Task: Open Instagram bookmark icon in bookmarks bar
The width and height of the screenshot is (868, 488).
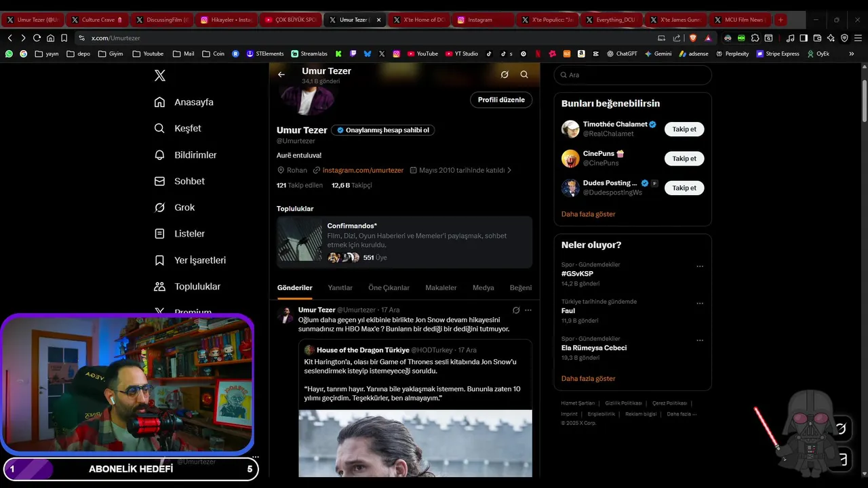Action: 396,54
